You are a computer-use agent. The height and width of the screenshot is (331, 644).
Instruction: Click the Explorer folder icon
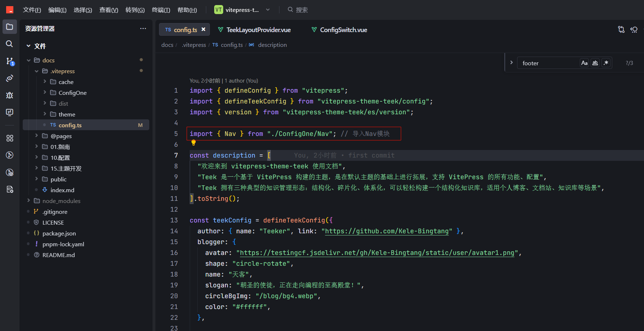pos(10,27)
